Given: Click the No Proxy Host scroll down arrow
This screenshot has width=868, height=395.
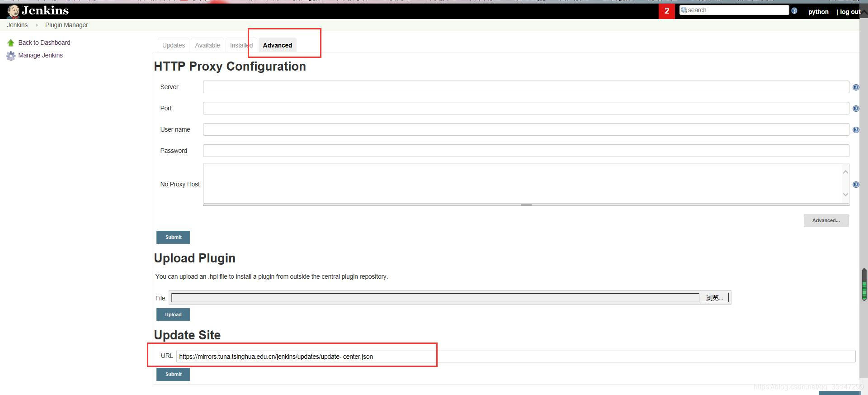Looking at the screenshot, I should point(845,195).
